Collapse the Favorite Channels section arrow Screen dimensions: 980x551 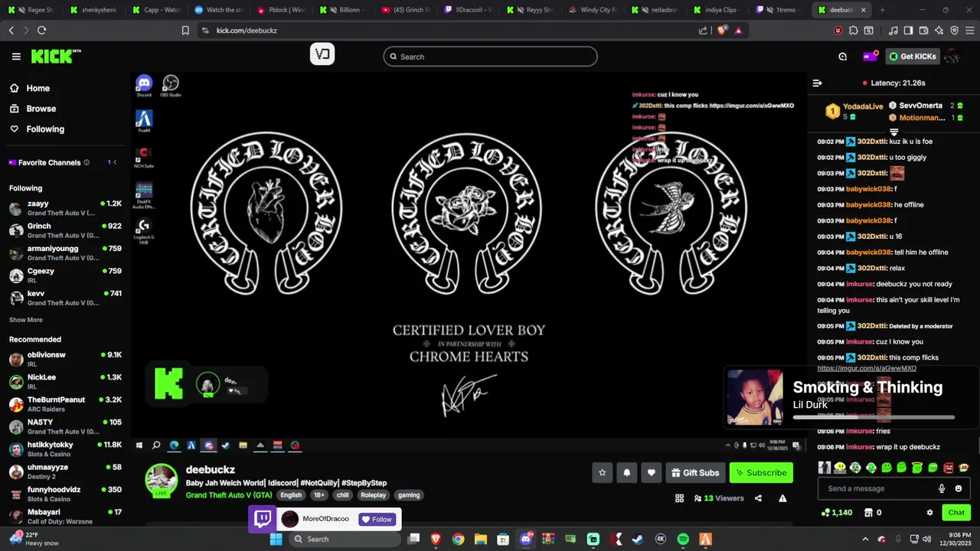coord(115,162)
